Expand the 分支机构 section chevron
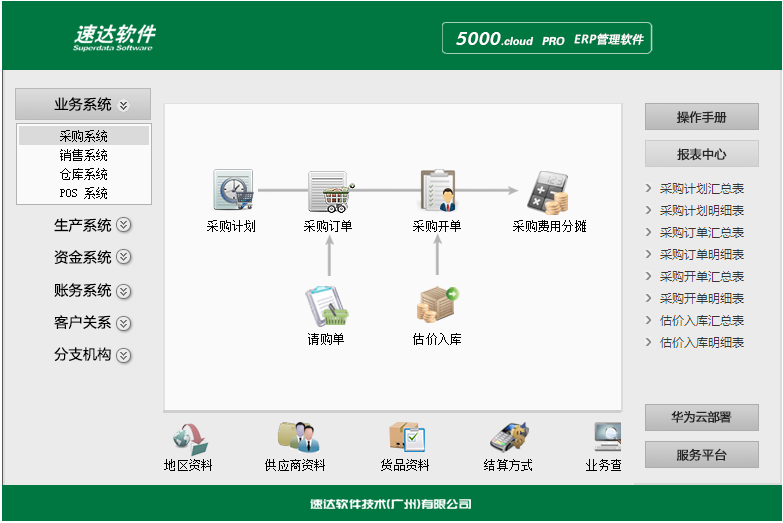 (123, 355)
